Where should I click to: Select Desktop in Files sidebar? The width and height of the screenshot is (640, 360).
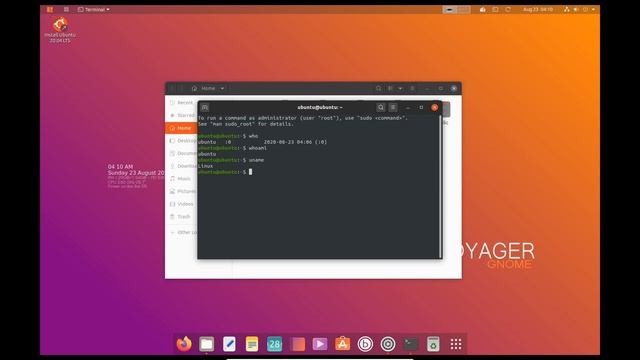point(181,140)
